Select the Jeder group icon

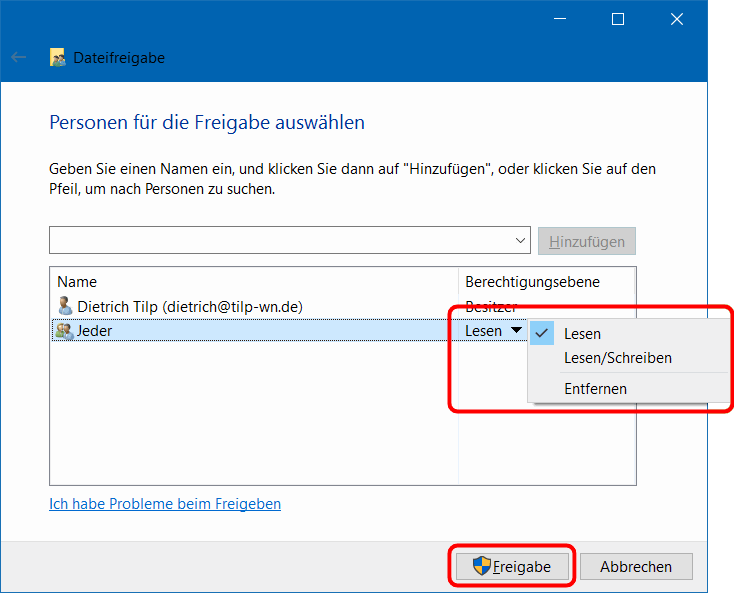click(65, 331)
